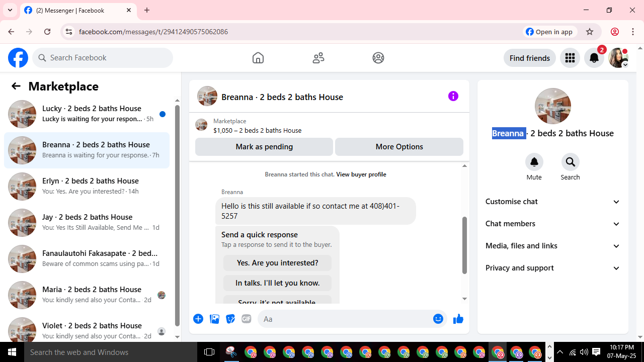Go to Home feed icon
The image size is (644, 362).
(x=258, y=58)
